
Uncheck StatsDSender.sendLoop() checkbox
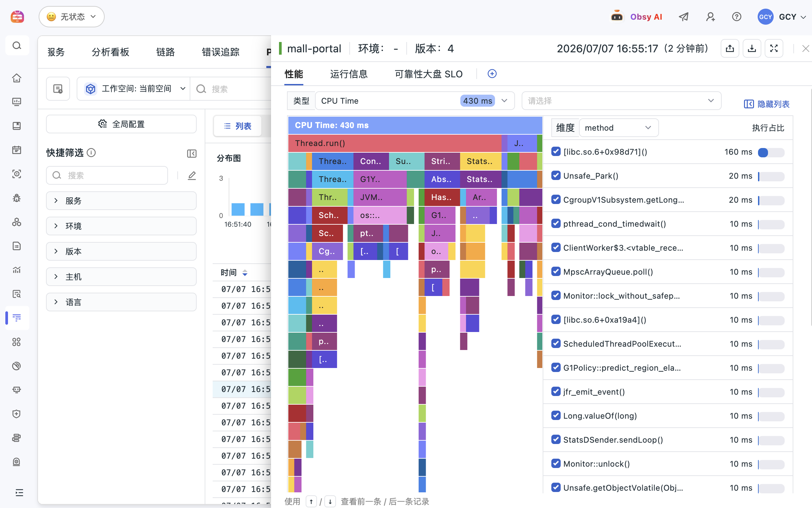click(x=556, y=439)
